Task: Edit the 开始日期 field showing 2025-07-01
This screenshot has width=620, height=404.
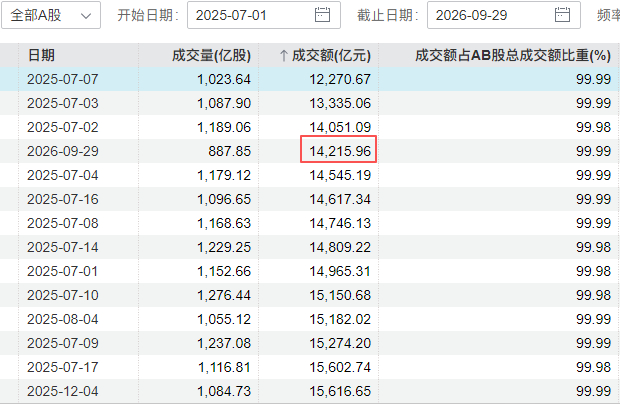Action: coord(264,15)
